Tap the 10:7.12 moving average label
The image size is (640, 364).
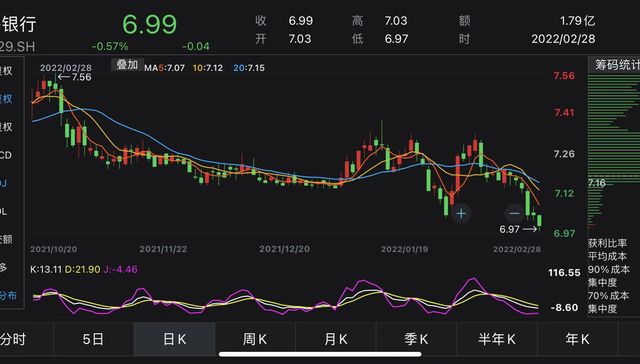click(x=208, y=68)
